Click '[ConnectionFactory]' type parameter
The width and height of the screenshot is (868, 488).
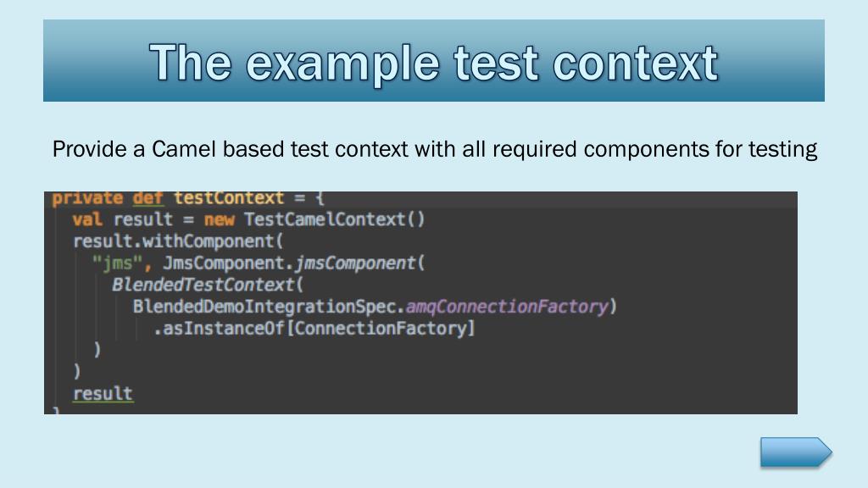(381, 328)
